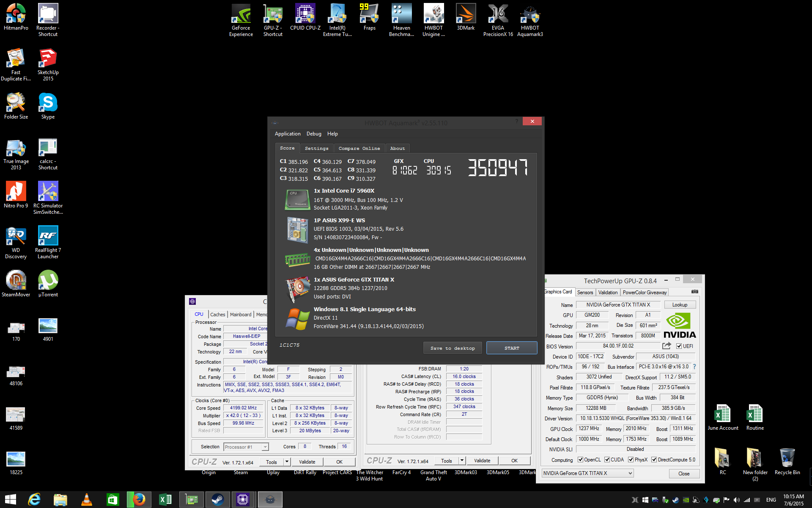This screenshot has width=812, height=508.
Task: Open GPU selection dropdown in GPU-Z
Action: (x=587, y=473)
